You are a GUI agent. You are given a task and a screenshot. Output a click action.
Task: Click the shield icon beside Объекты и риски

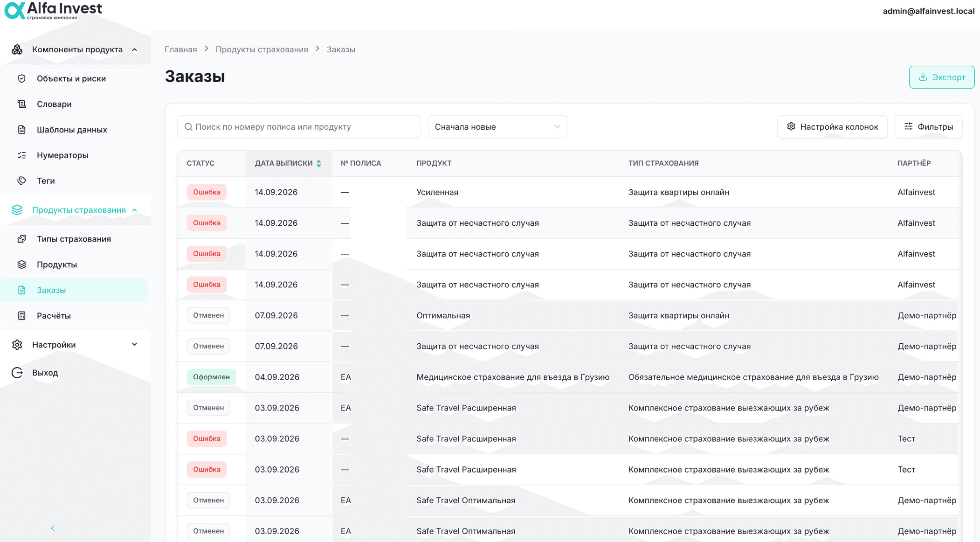[x=22, y=78]
